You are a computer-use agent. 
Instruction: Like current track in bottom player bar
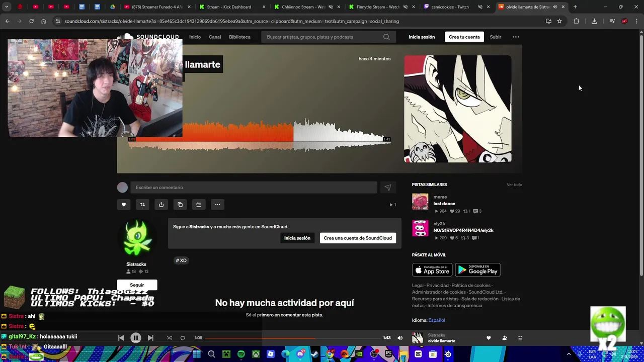tap(489, 338)
